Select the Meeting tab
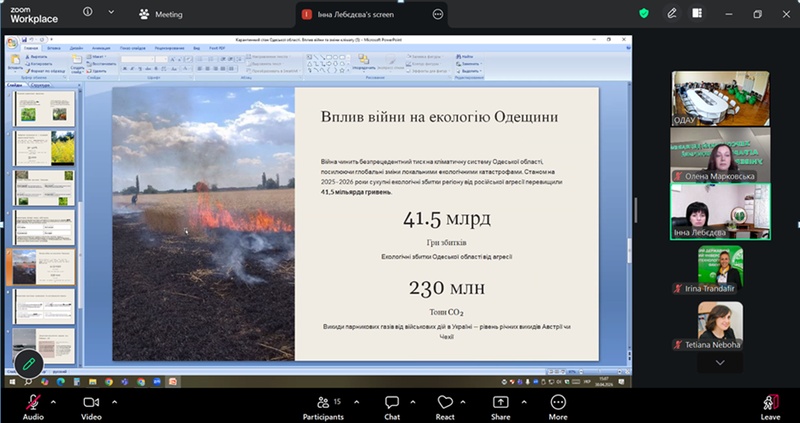The image size is (800, 423). [160, 14]
